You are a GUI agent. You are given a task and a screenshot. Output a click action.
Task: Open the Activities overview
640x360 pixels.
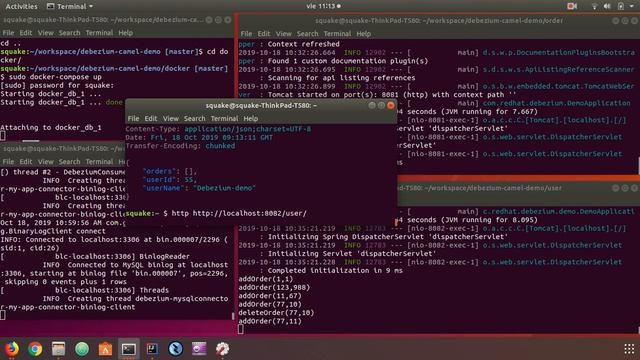(x=21, y=6)
